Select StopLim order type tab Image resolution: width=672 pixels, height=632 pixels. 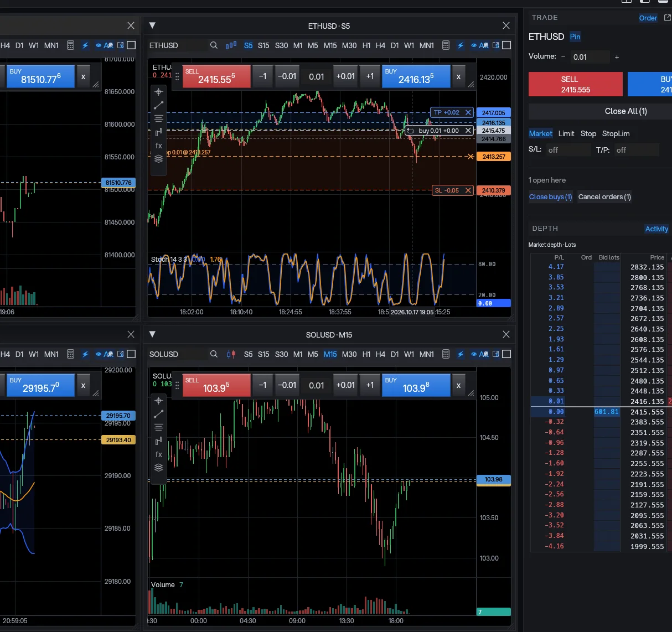[616, 133]
